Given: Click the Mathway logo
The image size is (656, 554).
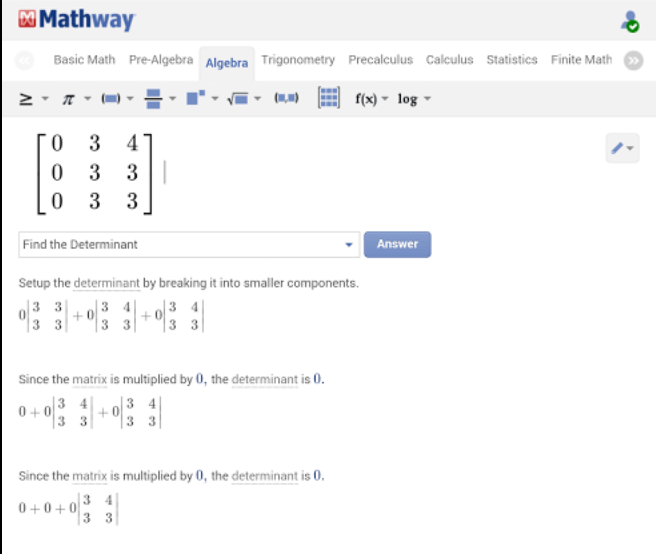Looking at the screenshot, I should 77,20.
